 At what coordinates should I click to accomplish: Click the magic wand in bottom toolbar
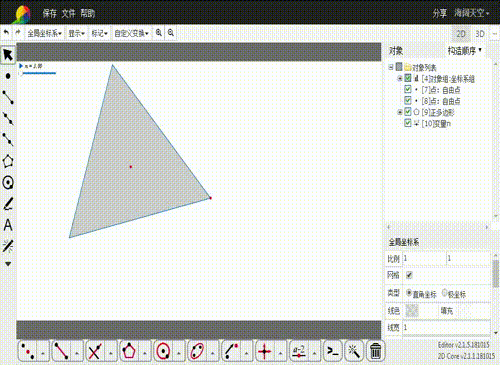tap(354, 351)
